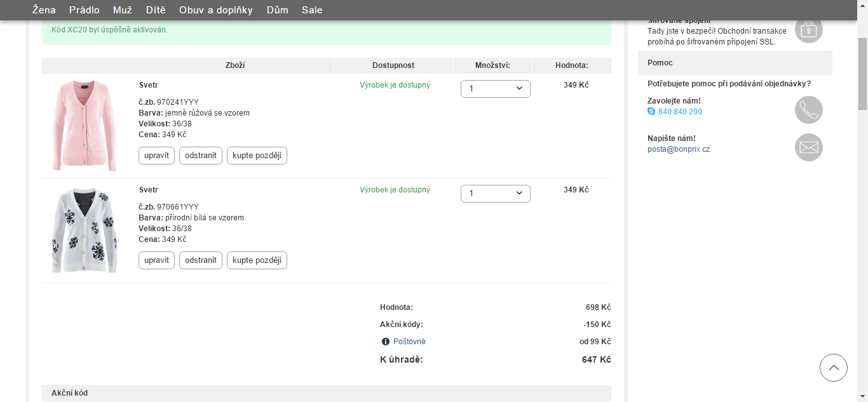Open the Muž menu
Viewport: 868px width, 402px height.
[x=123, y=10]
